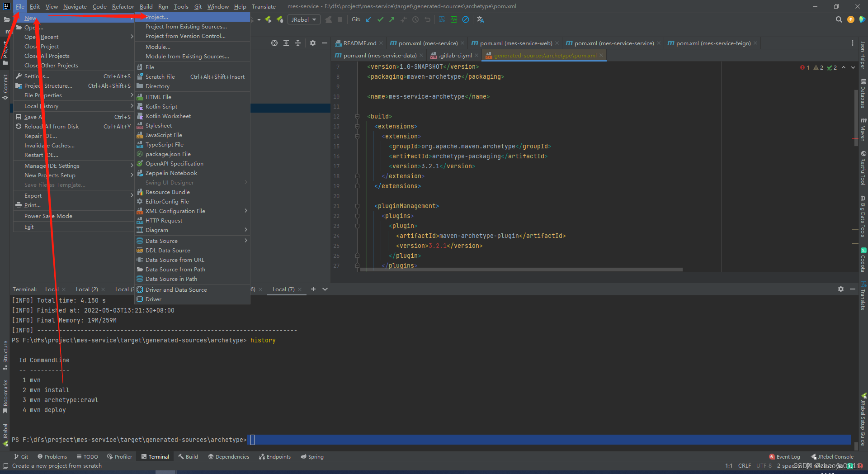Viewport: 868px width, 474px height.
Task: Collapse the build tag fold marker
Action: [x=357, y=116]
